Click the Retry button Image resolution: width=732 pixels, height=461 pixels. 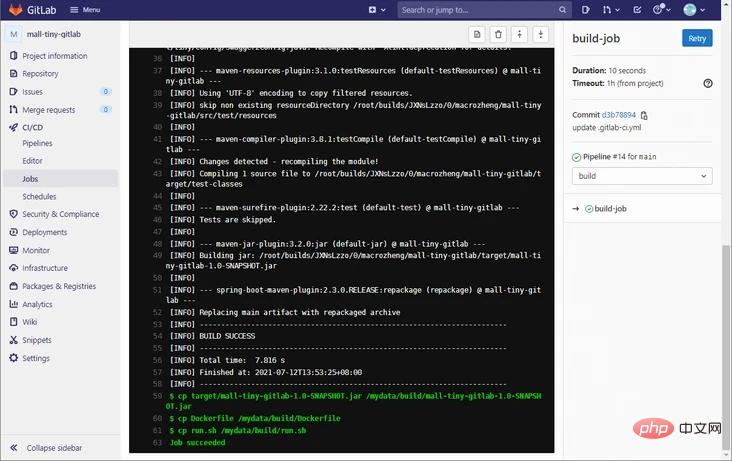[697, 38]
